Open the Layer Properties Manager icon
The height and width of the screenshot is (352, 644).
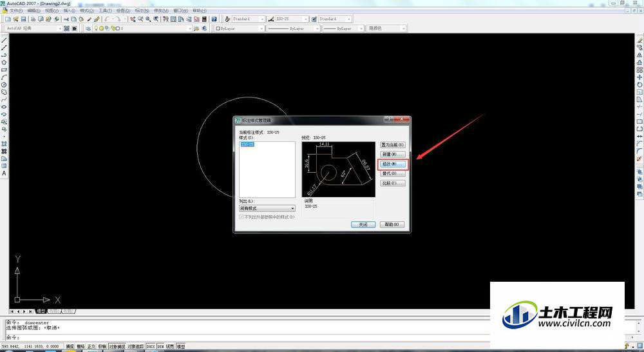pos(88,28)
